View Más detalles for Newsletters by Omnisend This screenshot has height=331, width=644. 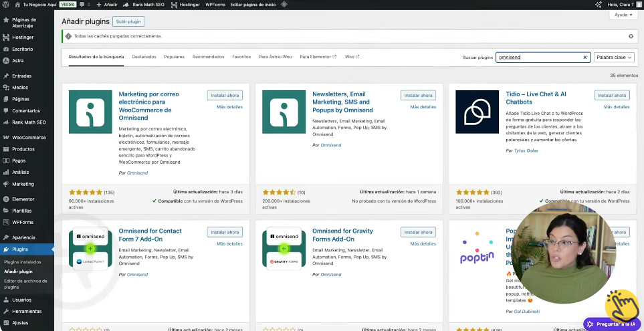click(x=423, y=107)
